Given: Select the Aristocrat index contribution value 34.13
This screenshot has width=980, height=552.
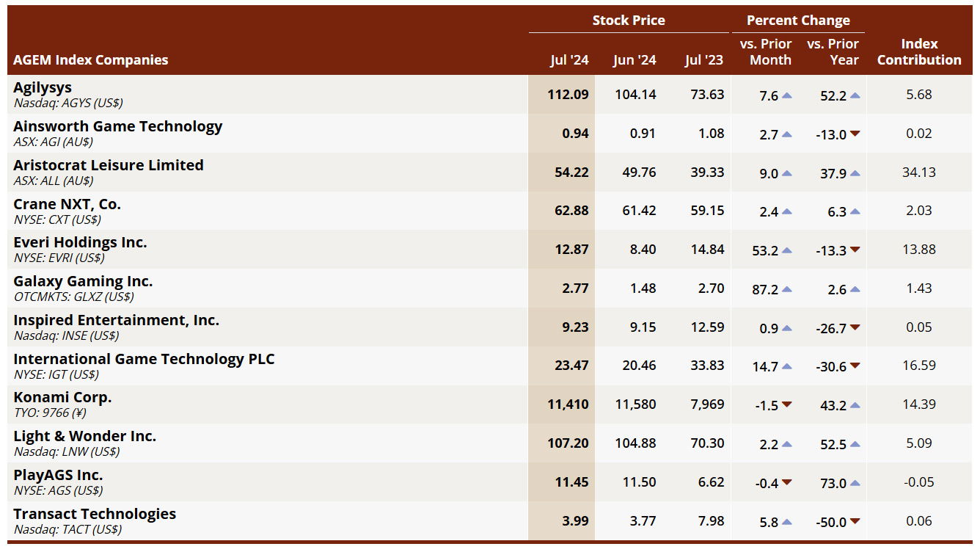Looking at the screenshot, I should pos(918,172).
